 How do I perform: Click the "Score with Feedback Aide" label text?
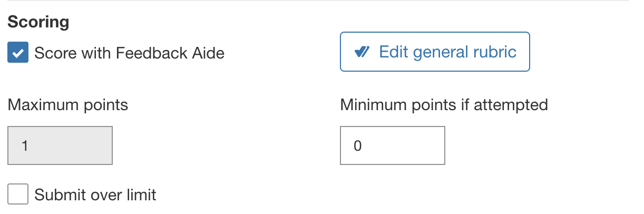(x=129, y=53)
